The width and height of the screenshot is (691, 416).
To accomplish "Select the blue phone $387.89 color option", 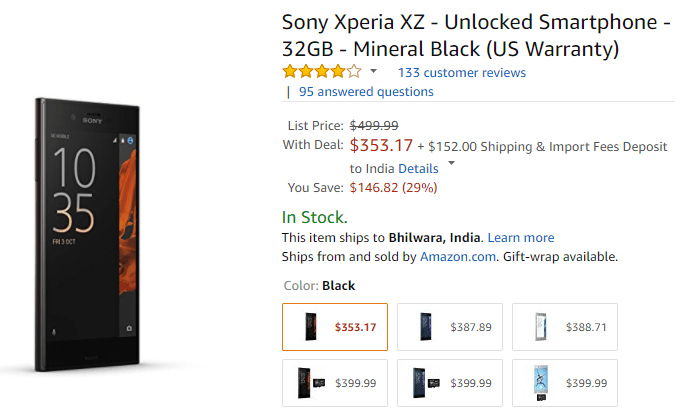I will click(449, 327).
